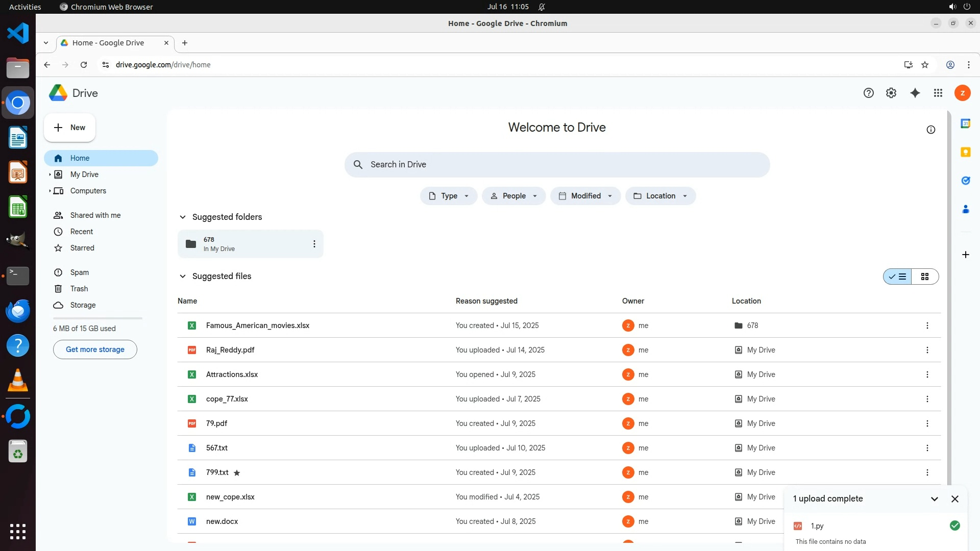Screen dimensions: 980x551
Task: Click the Search in Drive field
Action: point(556,164)
